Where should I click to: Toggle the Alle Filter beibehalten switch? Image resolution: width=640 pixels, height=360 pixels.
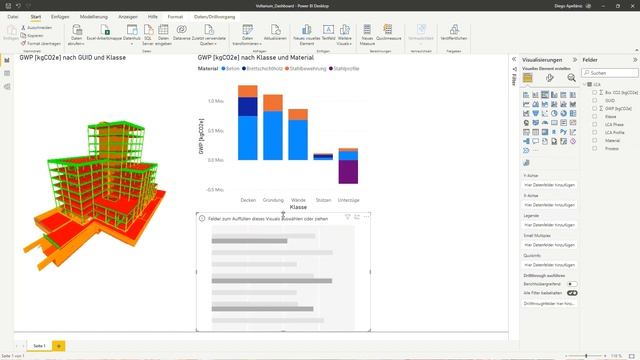point(572,293)
